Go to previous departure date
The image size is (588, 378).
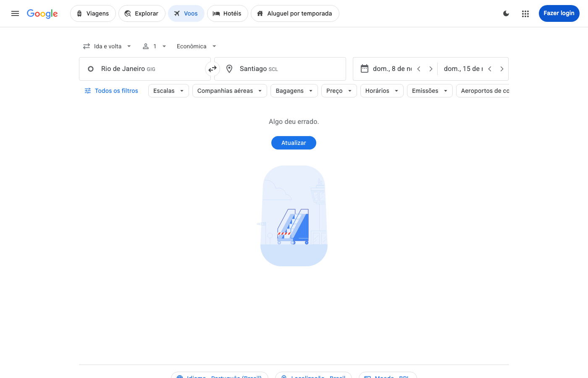tap(419, 69)
